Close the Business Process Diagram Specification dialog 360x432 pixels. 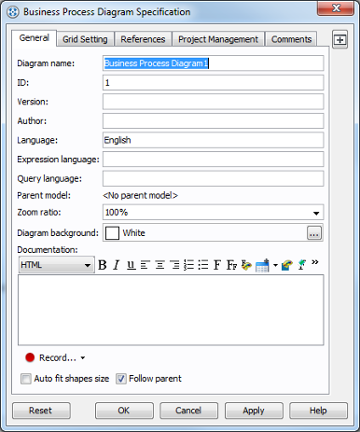[x=335, y=8]
